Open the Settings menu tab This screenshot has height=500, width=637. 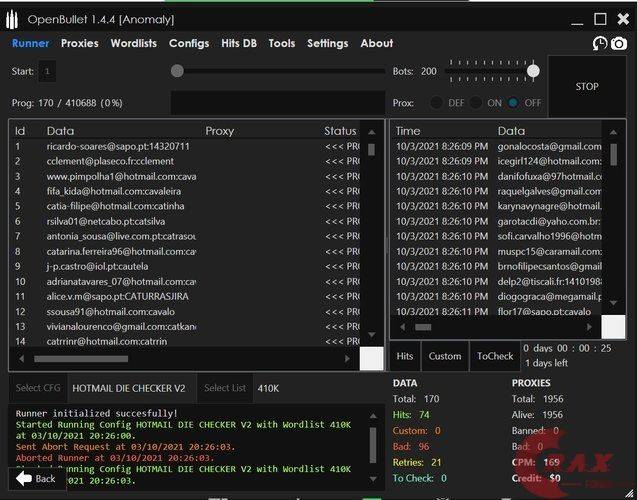point(327,43)
